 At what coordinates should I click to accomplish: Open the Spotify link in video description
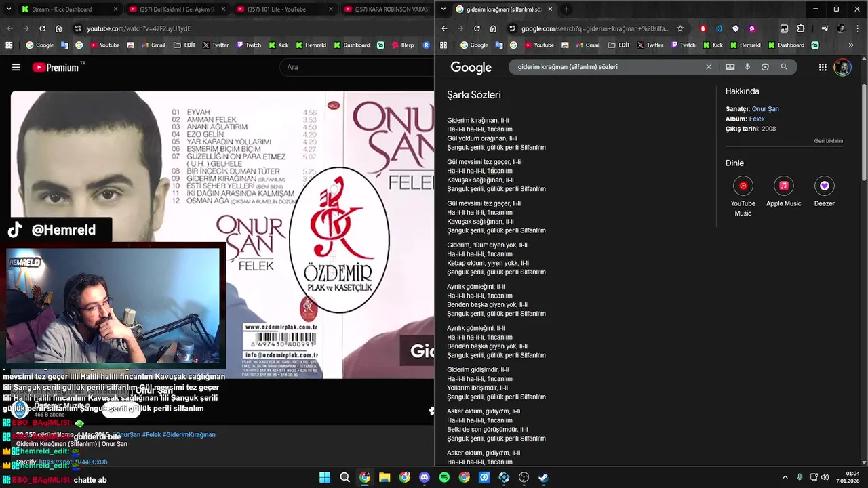tap(73, 462)
